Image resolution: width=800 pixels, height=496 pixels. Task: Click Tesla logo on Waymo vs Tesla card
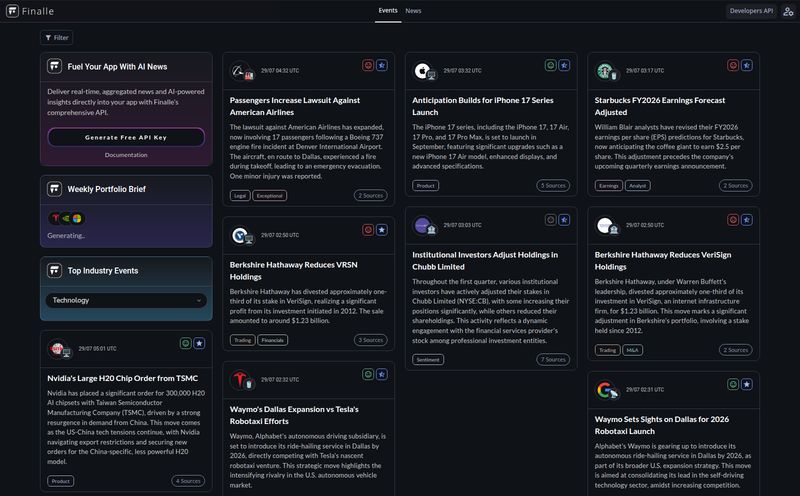[x=241, y=380]
